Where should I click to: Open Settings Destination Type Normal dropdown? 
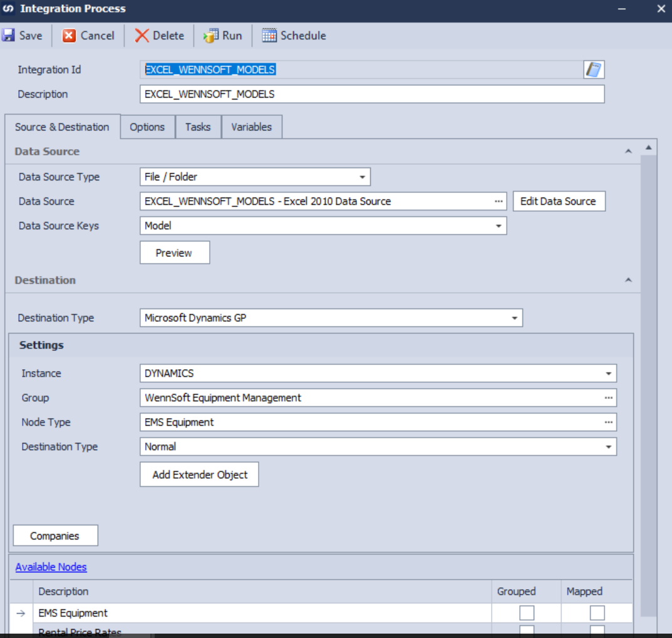coord(608,447)
